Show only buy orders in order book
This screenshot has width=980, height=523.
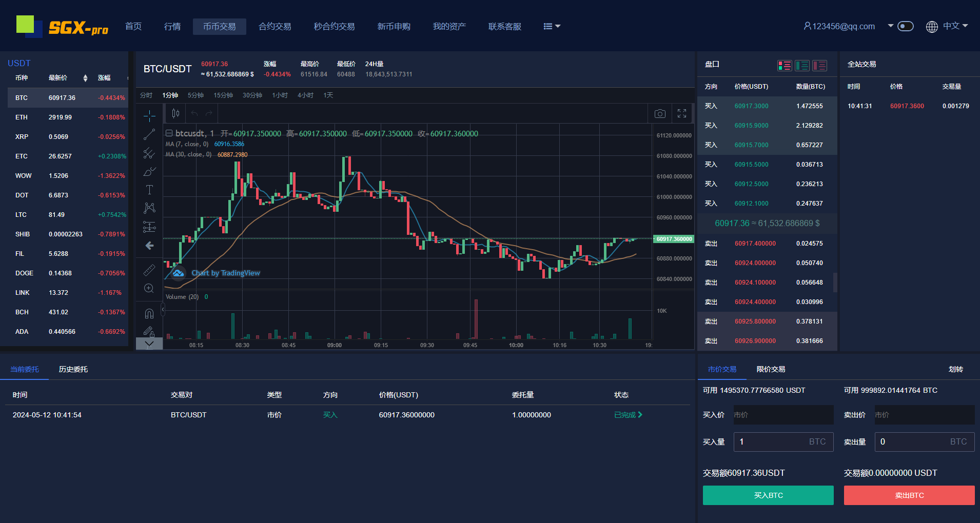[x=802, y=66]
